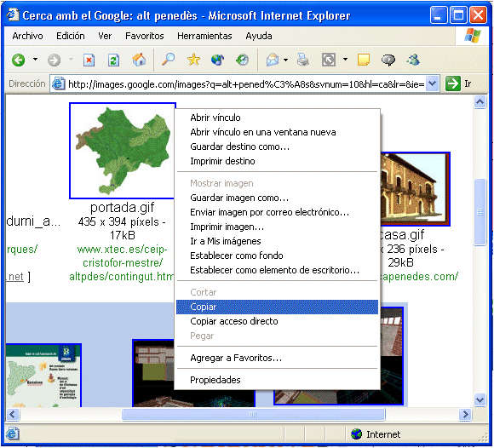Viewport: 494px width, 448px height.
Task: Click the IE icon in the title bar
Action: pos(13,14)
